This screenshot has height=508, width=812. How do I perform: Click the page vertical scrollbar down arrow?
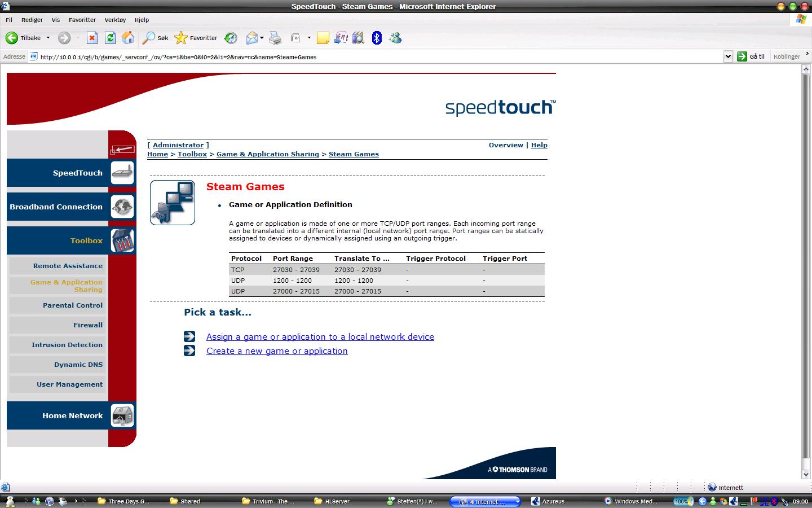806,475
